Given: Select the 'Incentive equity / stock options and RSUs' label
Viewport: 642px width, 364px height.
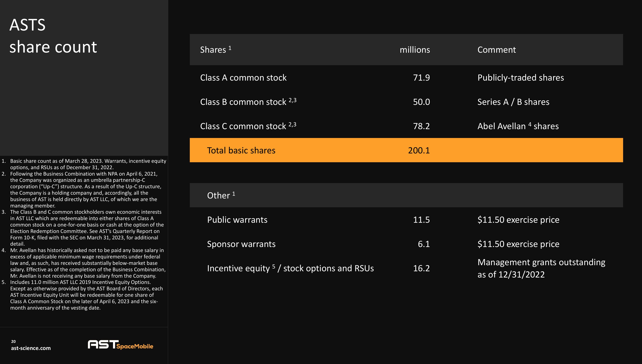Looking at the screenshot, I should [290, 268].
